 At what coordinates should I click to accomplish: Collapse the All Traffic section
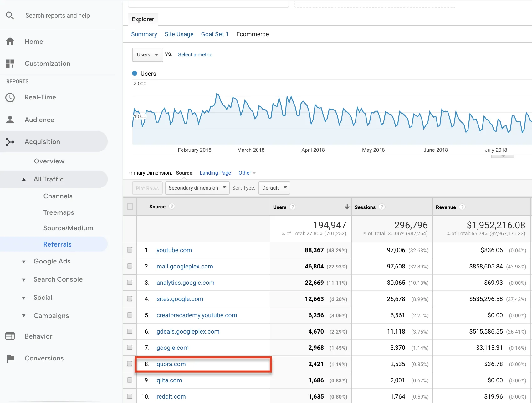[24, 179]
